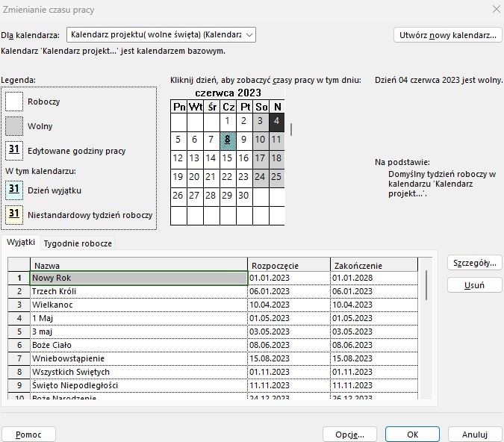Click the 'Anuluj' cancel button

coord(474,434)
